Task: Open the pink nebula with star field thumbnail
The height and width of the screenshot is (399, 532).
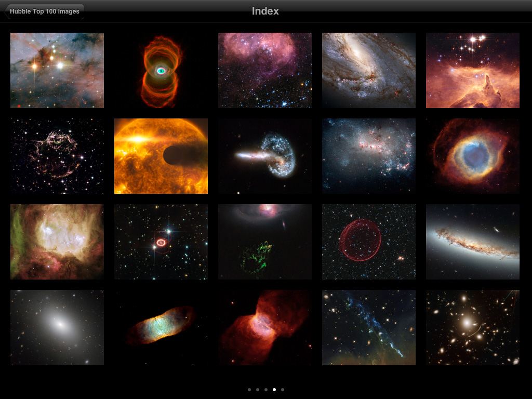Action: (x=264, y=70)
